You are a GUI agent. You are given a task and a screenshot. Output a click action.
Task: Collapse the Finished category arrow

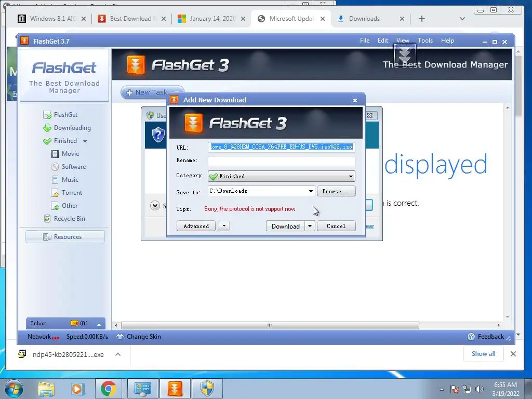(85, 141)
